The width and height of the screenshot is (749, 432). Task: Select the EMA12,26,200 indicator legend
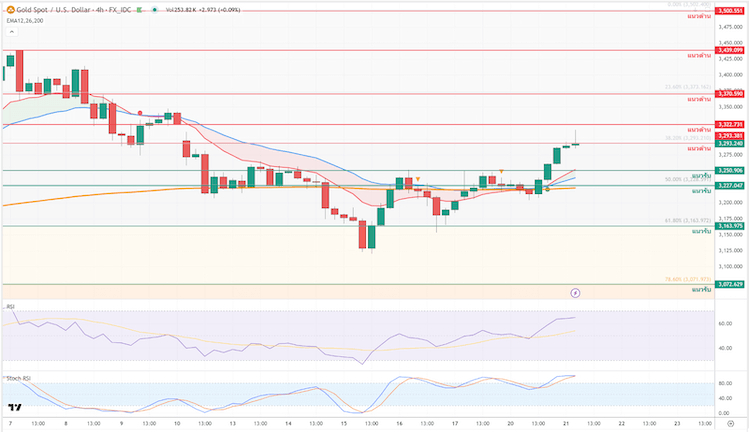(x=25, y=21)
